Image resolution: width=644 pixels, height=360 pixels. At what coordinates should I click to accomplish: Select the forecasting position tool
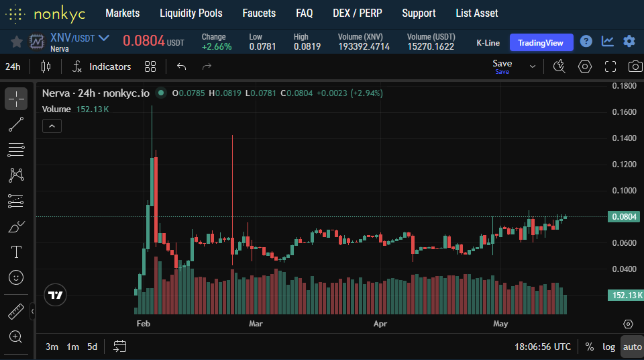point(16,201)
